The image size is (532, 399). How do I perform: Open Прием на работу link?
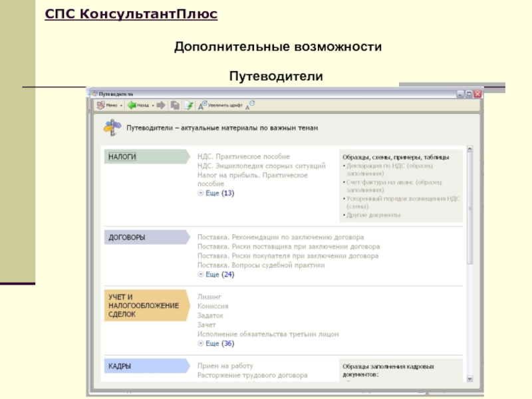(225, 366)
